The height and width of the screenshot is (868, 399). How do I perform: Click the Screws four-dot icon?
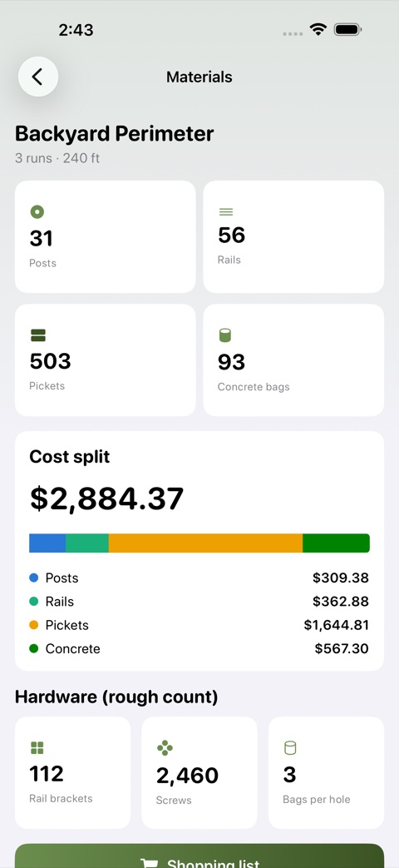coord(165,748)
